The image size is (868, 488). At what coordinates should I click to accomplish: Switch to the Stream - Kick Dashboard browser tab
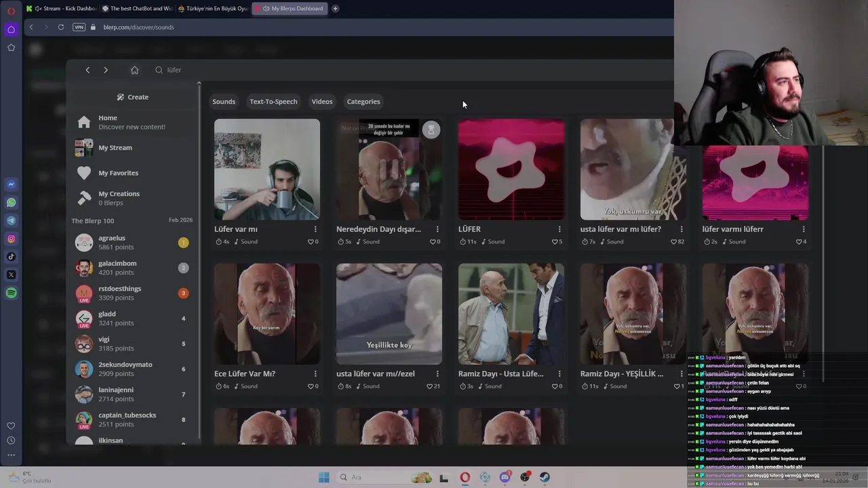point(61,9)
